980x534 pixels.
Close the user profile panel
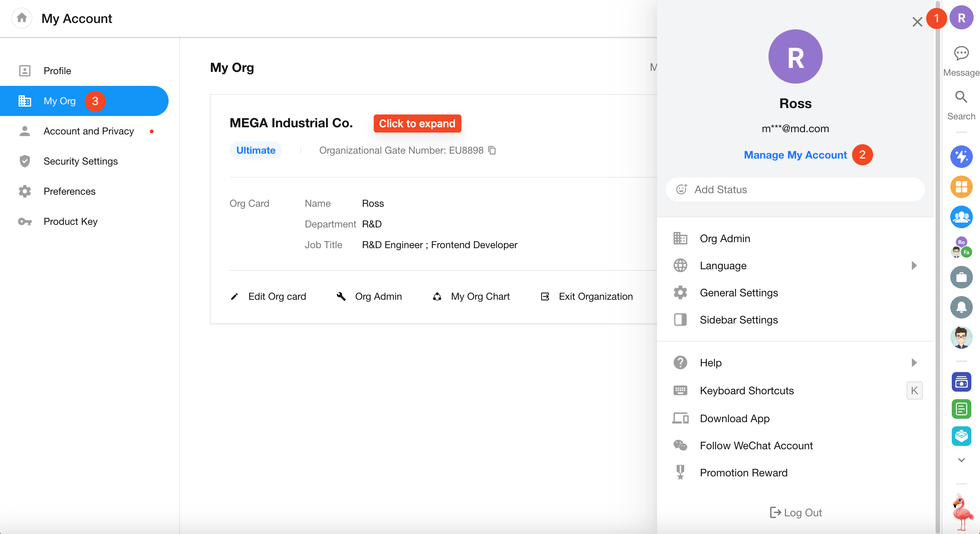[x=917, y=22]
